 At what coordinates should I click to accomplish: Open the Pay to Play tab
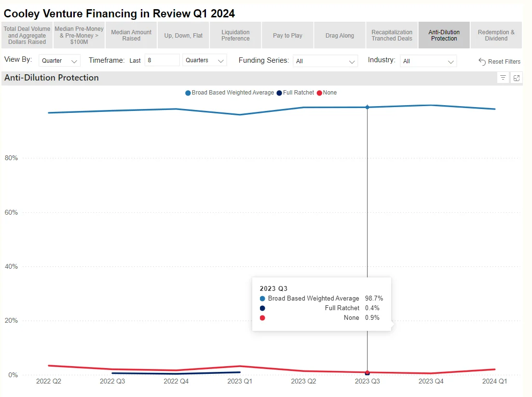coord(287,35)
